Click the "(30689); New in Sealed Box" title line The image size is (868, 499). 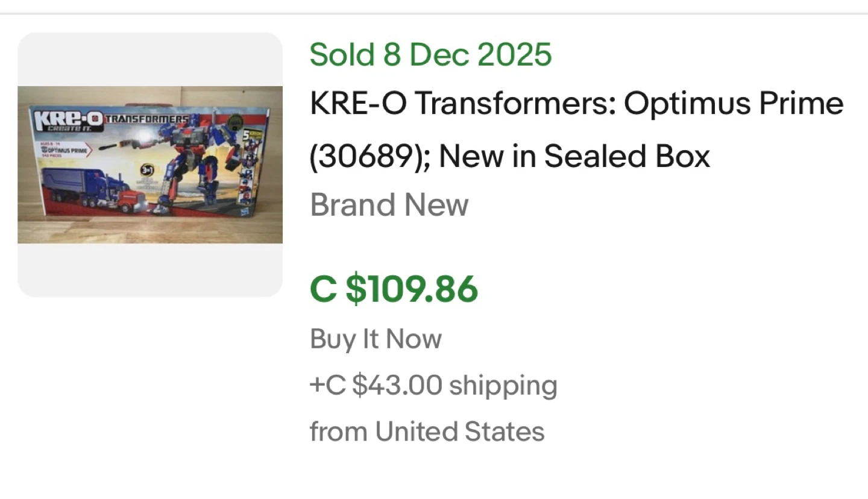point(510,155)
